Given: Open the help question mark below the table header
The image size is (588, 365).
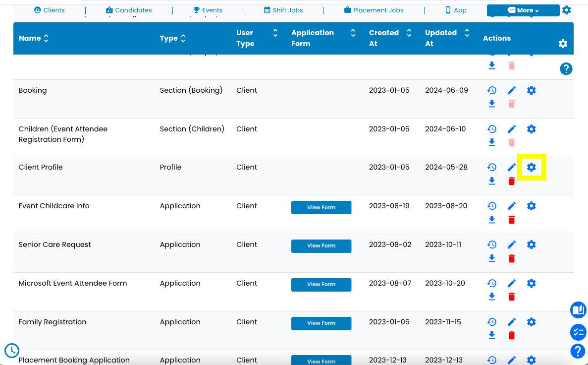Looking at the screenshot, I should (566, 69).
